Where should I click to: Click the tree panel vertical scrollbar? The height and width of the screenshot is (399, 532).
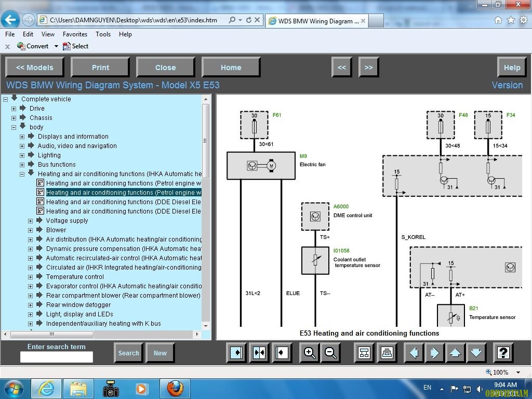[x=206, y=141]
